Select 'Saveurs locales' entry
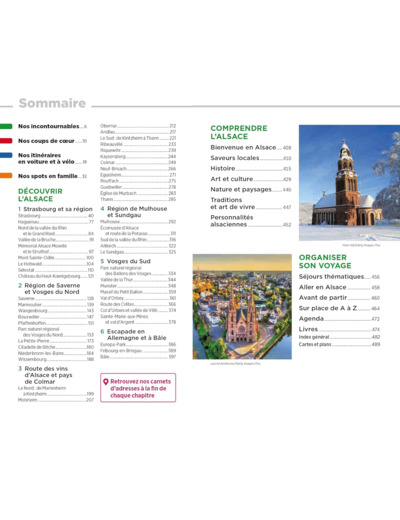 [x=251, y=158]
